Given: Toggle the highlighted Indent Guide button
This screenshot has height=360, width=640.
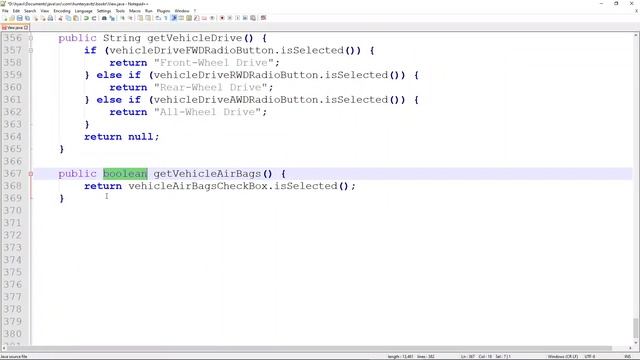Looking at the screenshot, I should pyautogui.click(x=173, y=18).
